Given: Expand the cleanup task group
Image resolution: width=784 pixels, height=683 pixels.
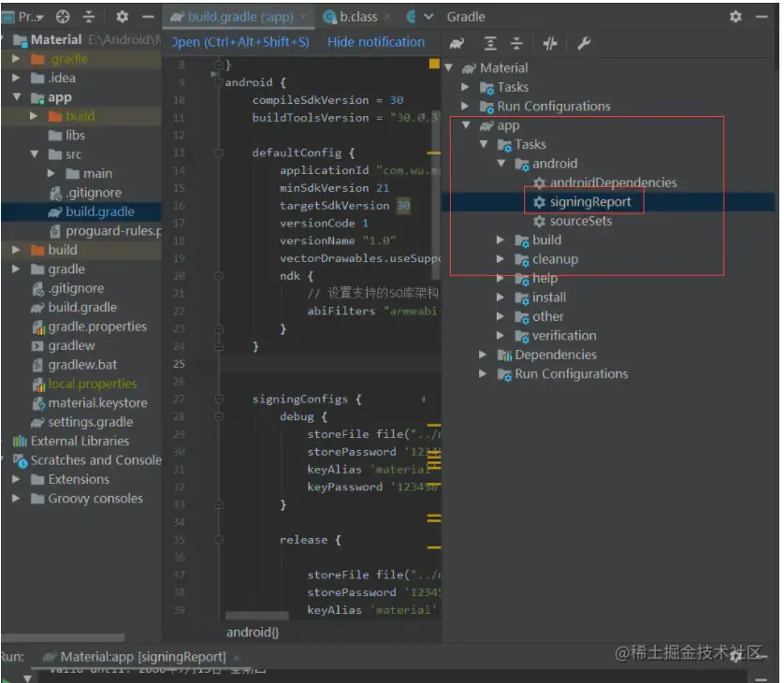Looking at the screenshot, I should pyautogui.click(x=500, y=259).
